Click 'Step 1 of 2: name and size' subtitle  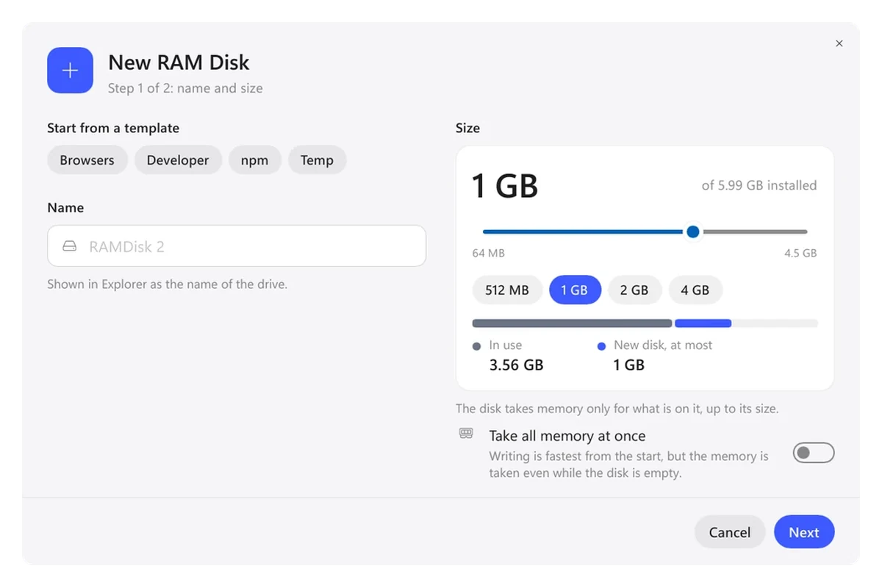point(185,88)
